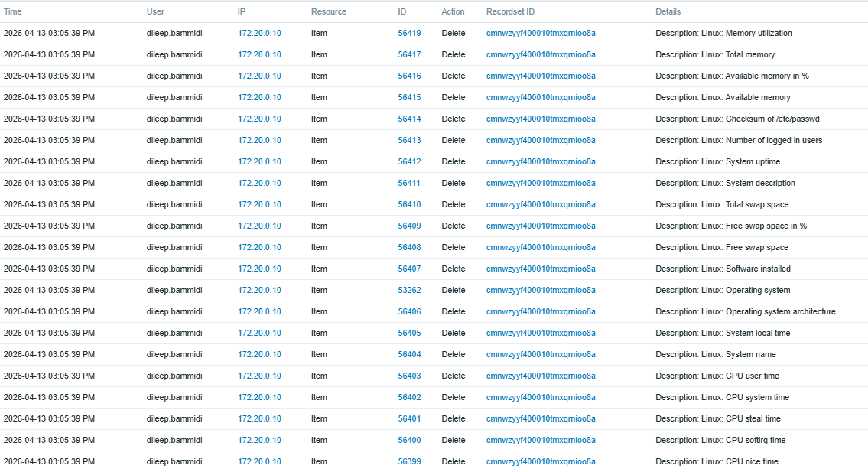Click IP link in CPU nice time row
Screen dimensions: 868x472
pyautogui.click(x=259, y=462)
